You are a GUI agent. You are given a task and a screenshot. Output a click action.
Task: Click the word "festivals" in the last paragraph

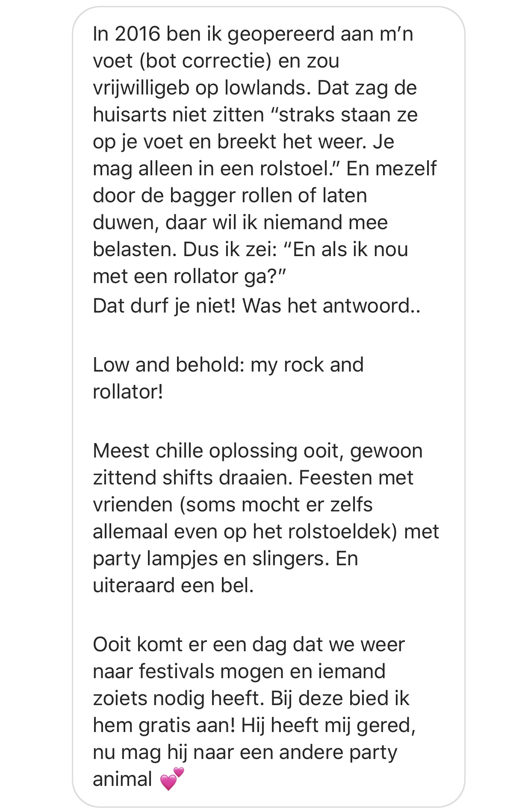click(177, 671)
